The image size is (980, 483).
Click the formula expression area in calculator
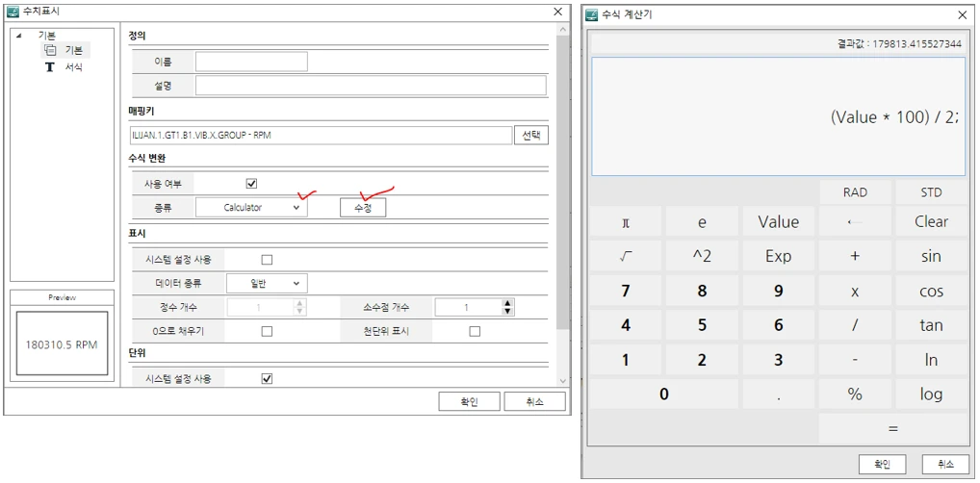click(778, 116)
